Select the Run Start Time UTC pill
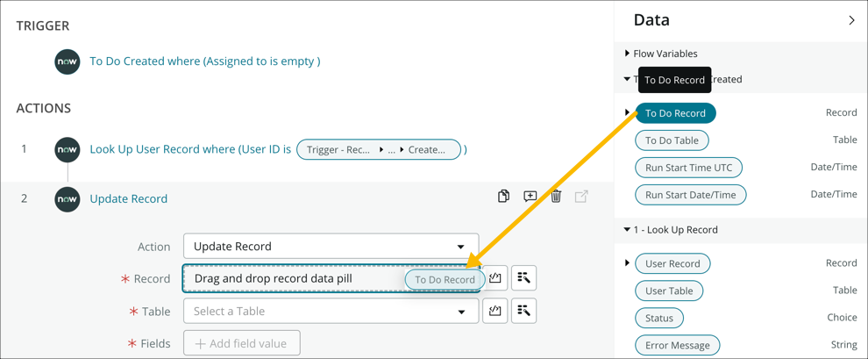868x359 pixels. pyautogui.click(x=688, y=168)
